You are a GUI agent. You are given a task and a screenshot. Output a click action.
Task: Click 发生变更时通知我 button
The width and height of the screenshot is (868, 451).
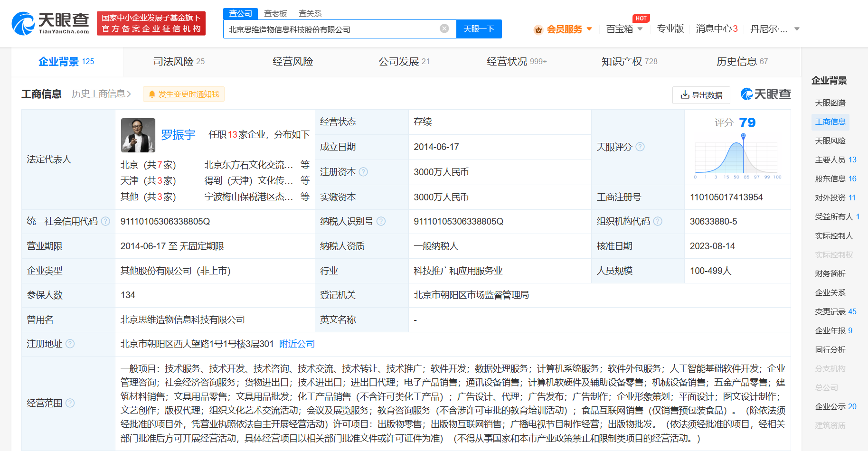coord(184,94)
